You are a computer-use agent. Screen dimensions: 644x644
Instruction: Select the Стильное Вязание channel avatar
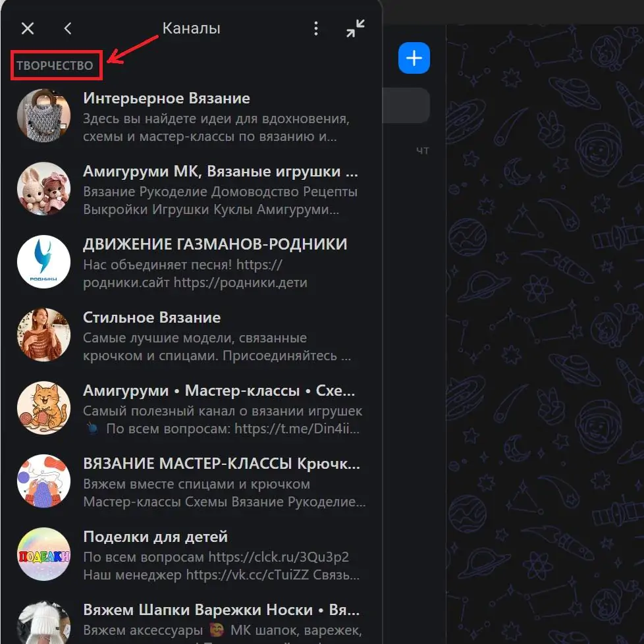[43, 335]
